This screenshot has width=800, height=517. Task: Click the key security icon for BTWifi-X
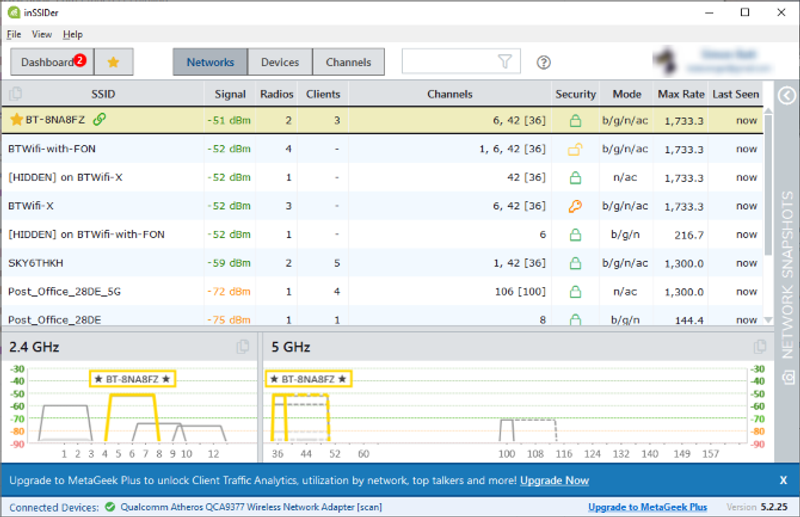575,206
